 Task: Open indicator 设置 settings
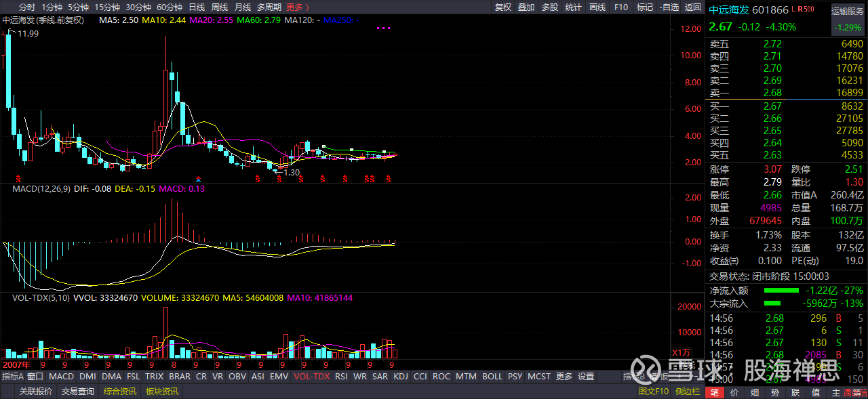point(586,377)
